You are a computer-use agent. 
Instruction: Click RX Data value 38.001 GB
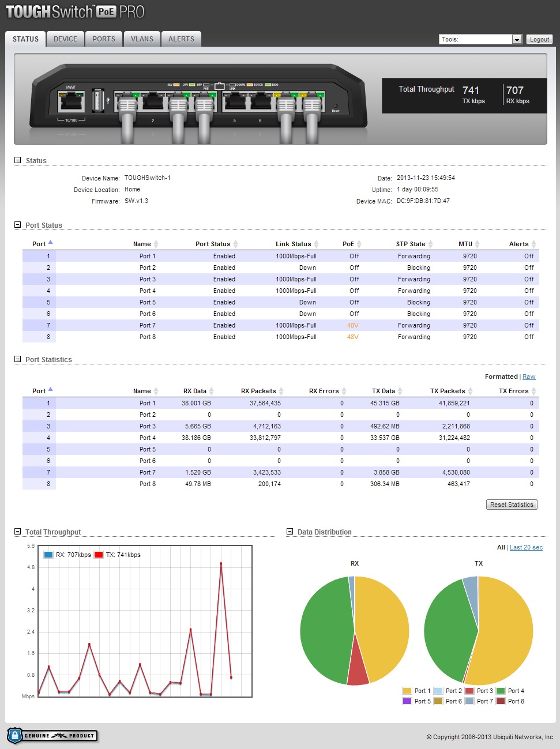point(196,403)
